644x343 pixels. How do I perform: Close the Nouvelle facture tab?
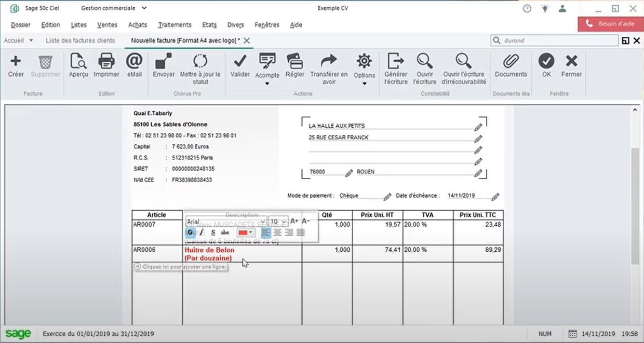coord(247,40)
